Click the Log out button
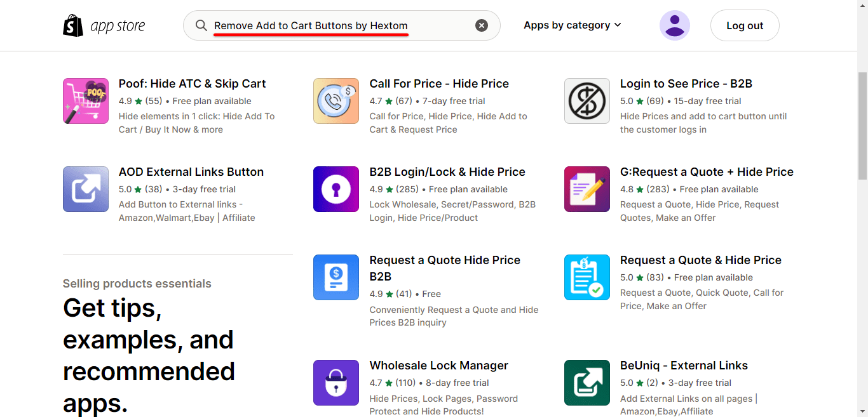 (745, 25)
